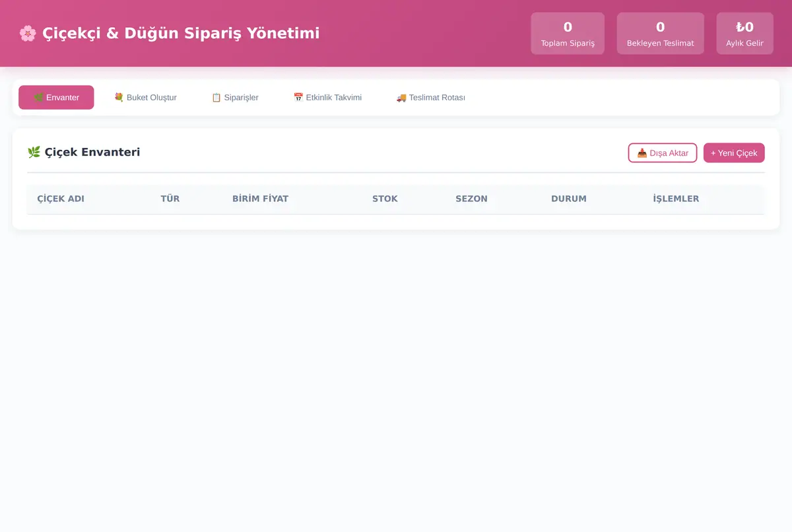Click the Dışa Aktar export button
The height and width of the screenshot is (532, 792).
pyautogui.click(x=663, y=153)
